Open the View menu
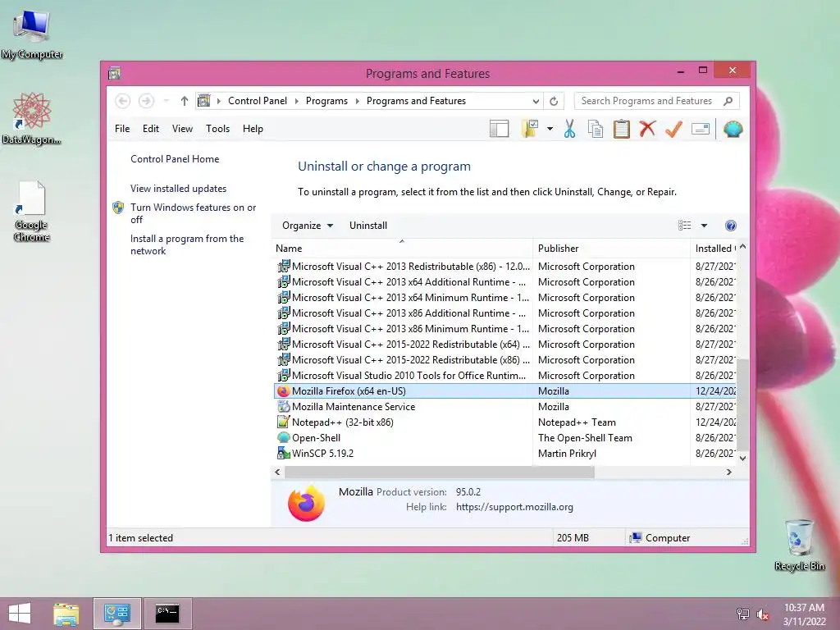Screen dimensions: 840x630 [x=182, y=129]
